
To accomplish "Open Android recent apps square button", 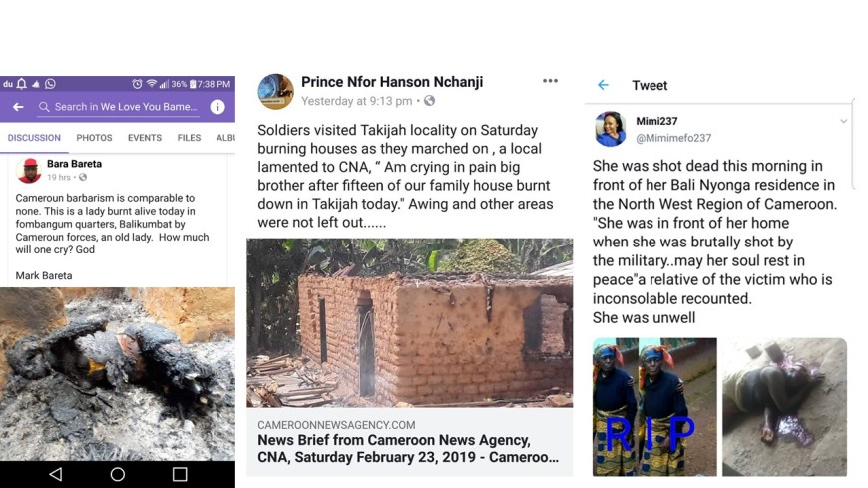I will 180,474.
